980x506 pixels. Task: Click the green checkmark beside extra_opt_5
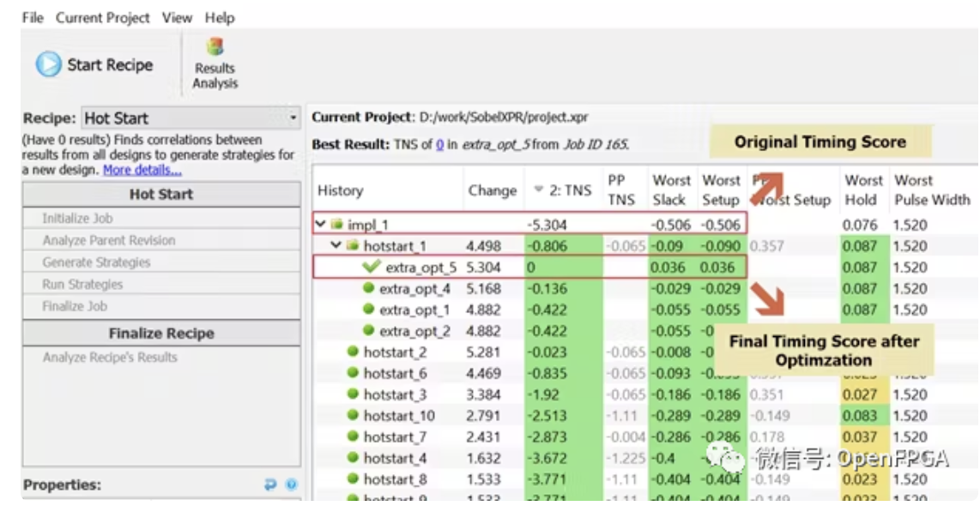(372, 267)
